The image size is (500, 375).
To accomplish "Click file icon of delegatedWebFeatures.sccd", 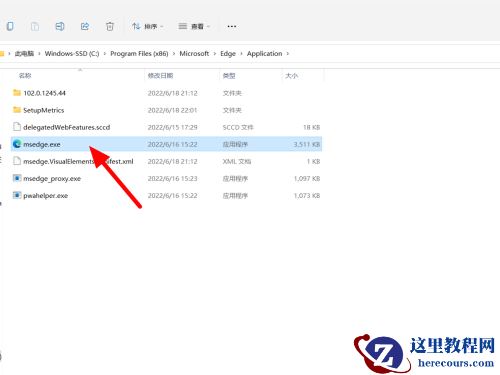I will (x=17, y=127).
